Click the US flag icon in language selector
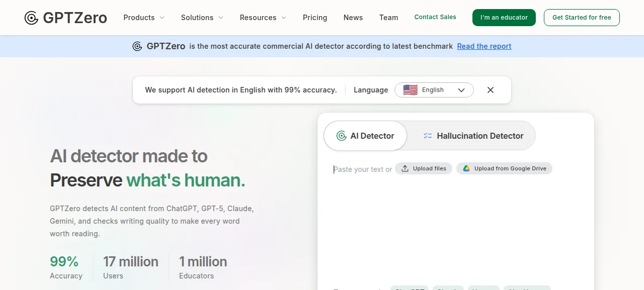This screenshot has height=290, width=644. 410,90
